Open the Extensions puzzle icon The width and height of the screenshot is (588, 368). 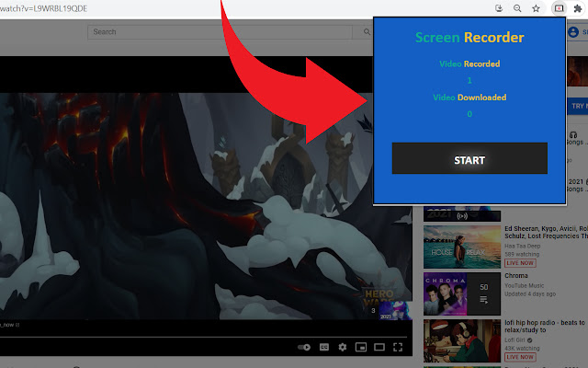(x=578, y=8)
